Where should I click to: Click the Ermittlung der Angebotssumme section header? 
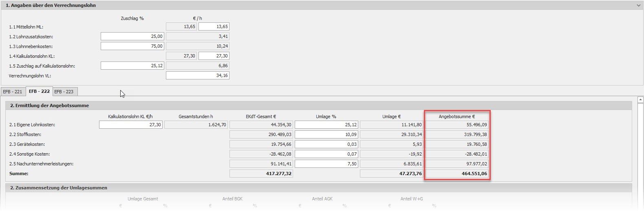(49, 105)
